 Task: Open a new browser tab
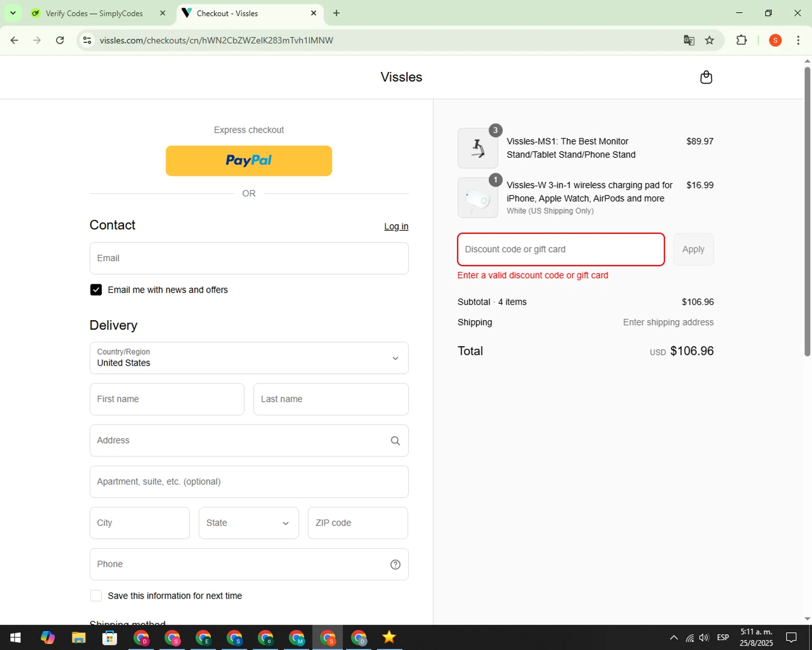coord(336,13)
